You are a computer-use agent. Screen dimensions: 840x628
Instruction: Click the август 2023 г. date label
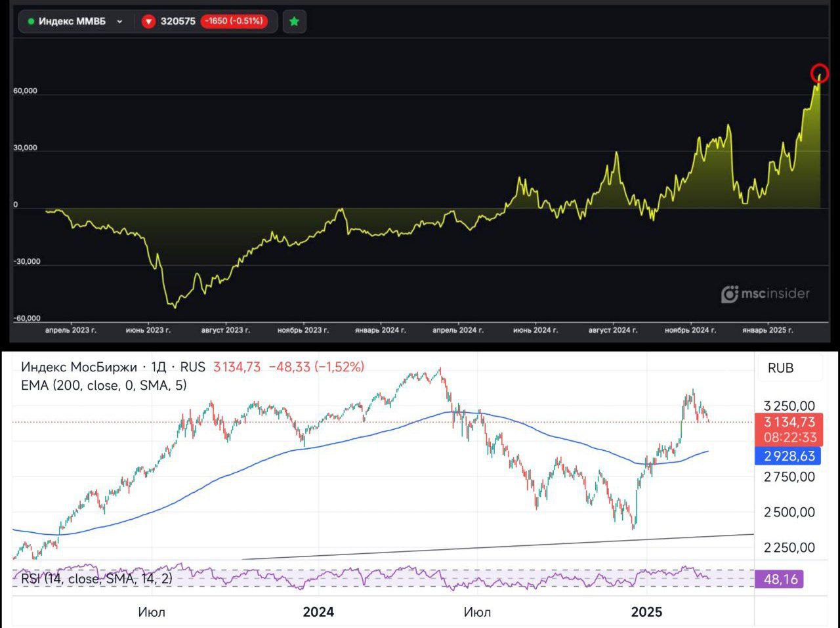226,330
